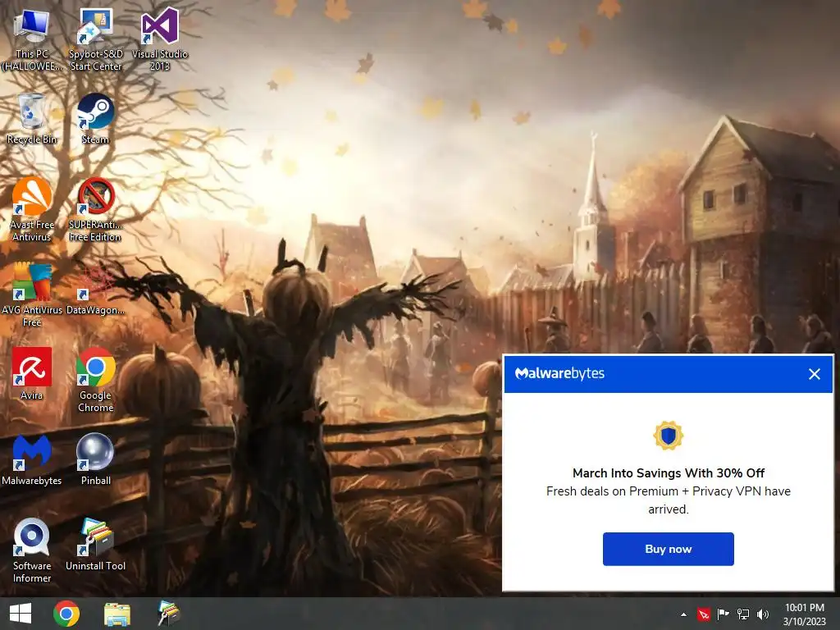Image resolution: width=840 pixels, height=630 pixels.
Task: Open the Windows Start menu
Action: click(x=21, y=614)
